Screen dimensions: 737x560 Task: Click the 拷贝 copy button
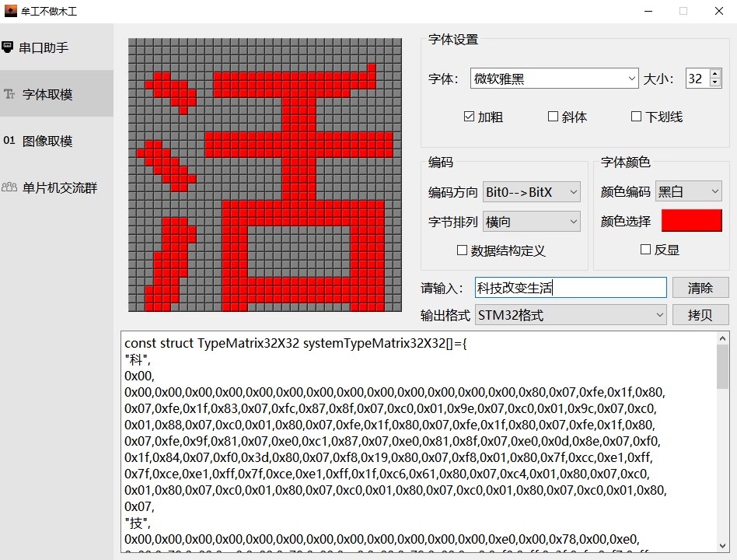click(x=700, y=314)
